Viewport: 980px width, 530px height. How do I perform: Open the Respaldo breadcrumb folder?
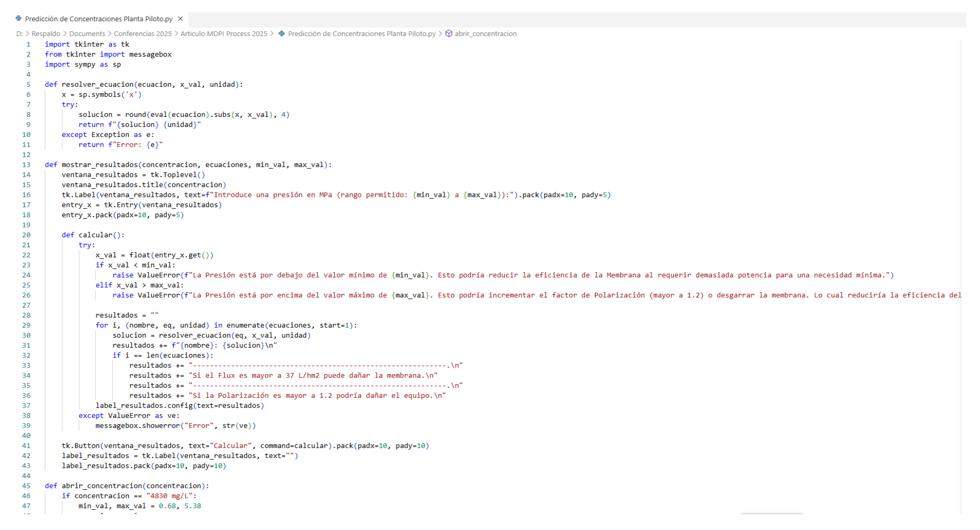[x=46, y=34]
